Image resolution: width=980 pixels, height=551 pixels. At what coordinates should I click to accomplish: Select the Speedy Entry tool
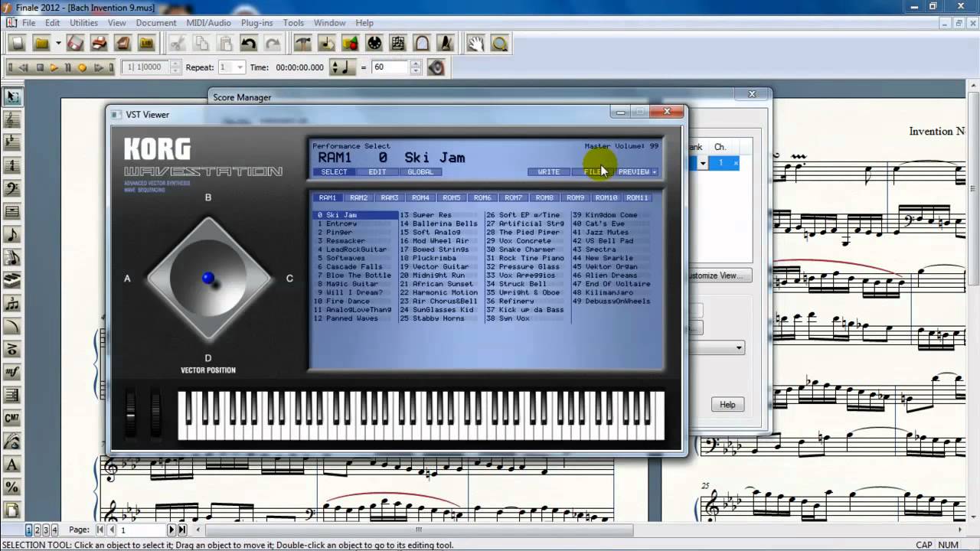(12, 258)
